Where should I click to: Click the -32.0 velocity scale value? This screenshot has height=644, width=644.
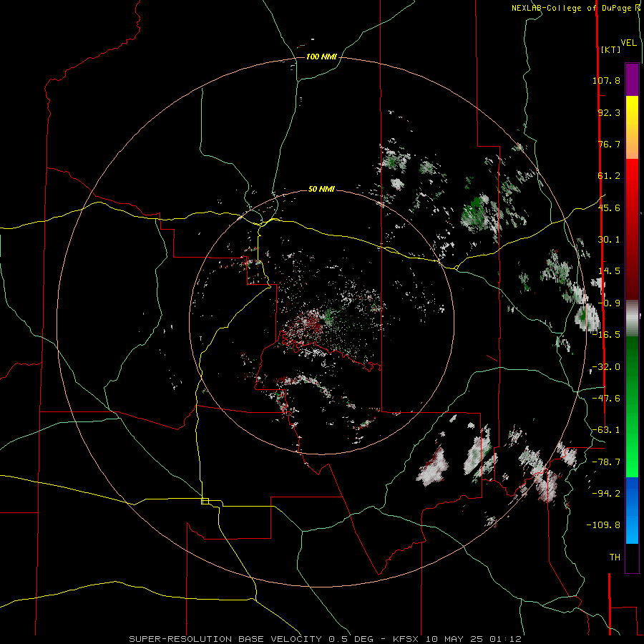[606, 367]
